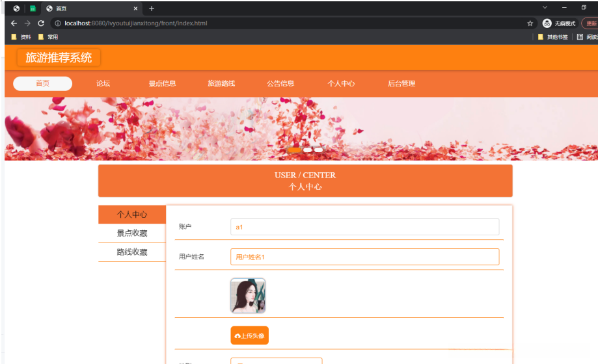Open 个人中心 in navigation bar
Image resolution: width=598 pixels, height=364 pixels.
coord(341,83)
